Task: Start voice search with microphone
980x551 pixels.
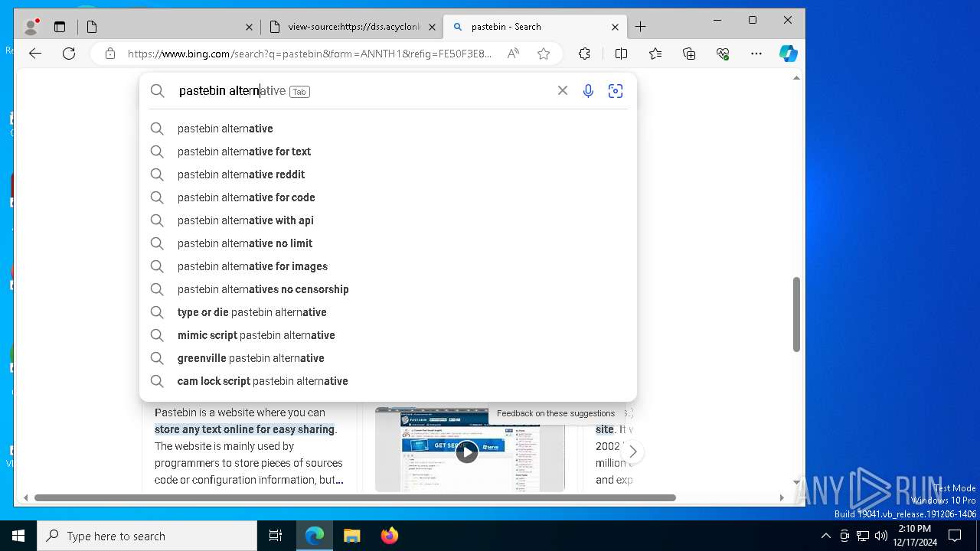Action: (588, 91)
